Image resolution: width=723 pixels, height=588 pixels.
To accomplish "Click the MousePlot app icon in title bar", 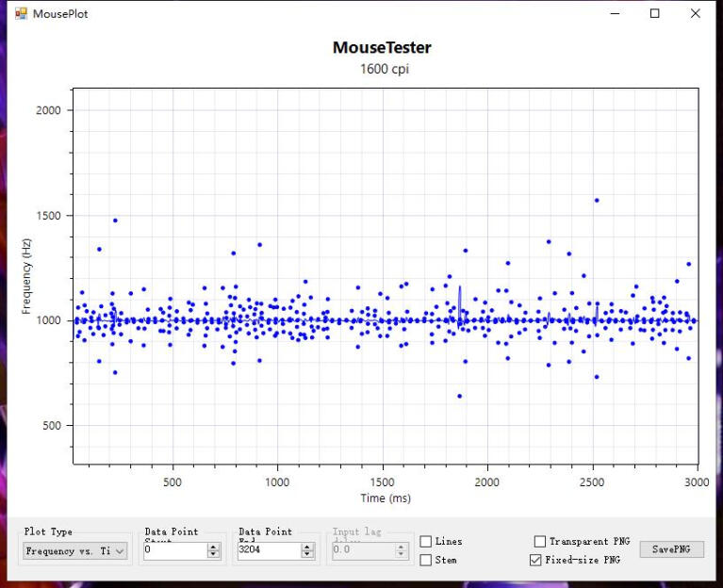I will tap(21, 14).
